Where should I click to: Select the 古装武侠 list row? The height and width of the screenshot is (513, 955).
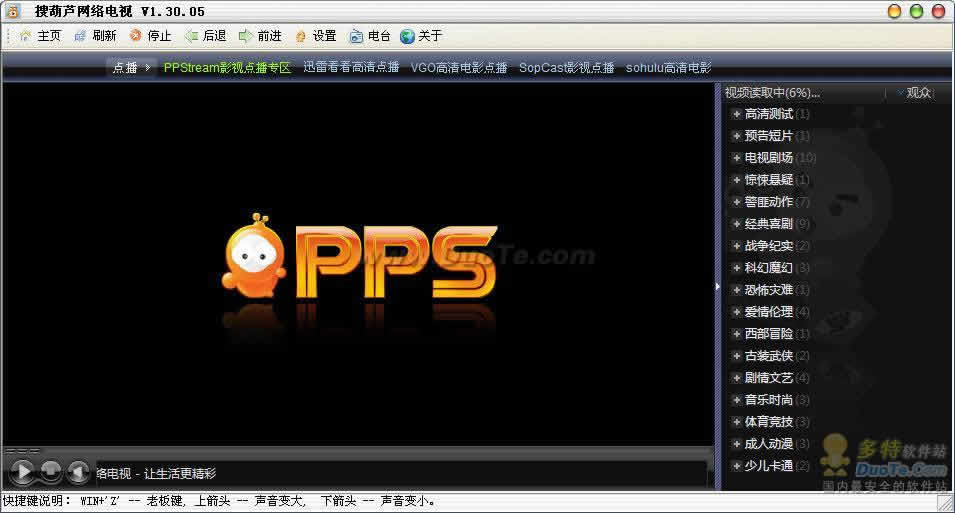[771, 356]
